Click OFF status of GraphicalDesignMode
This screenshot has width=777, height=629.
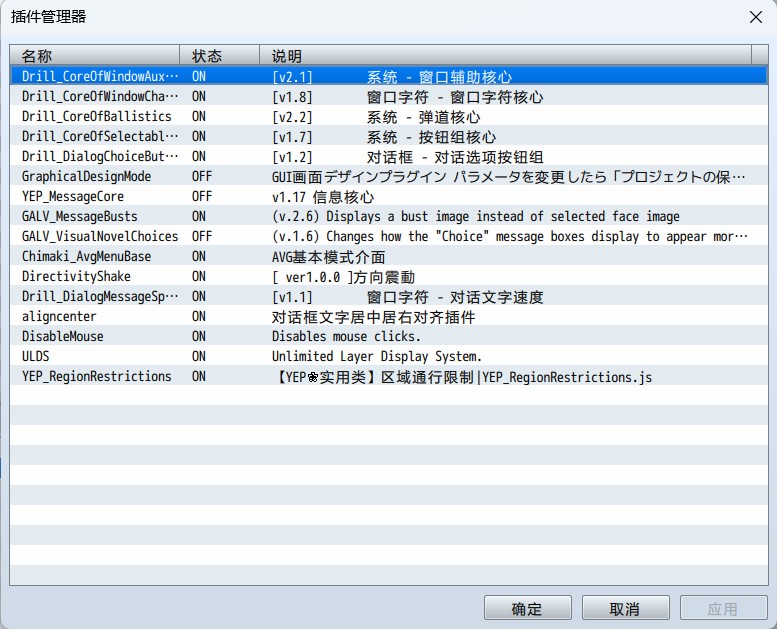click(202, 176)
